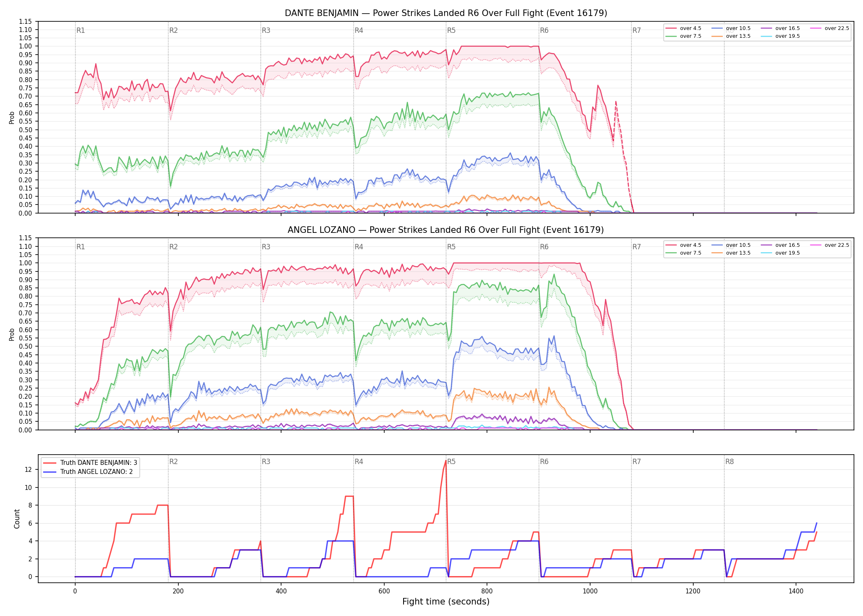The height and width of the screenshot is (616, 863).
Task: Click the 'Prob' label of Dante Benjamin chart
Action: click(12, 118)
